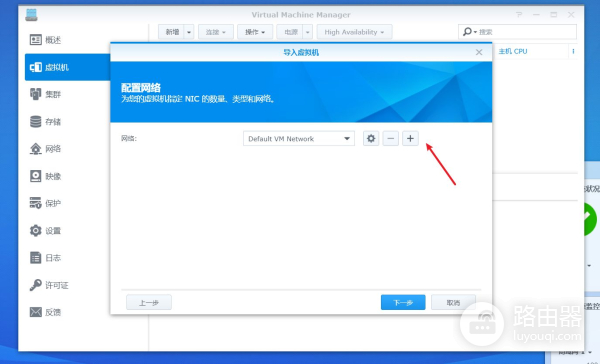Image resolution: width=600 pixels, height=364 pixels.
Task: Cancel the import with 取消
Action: click(453, 302)
